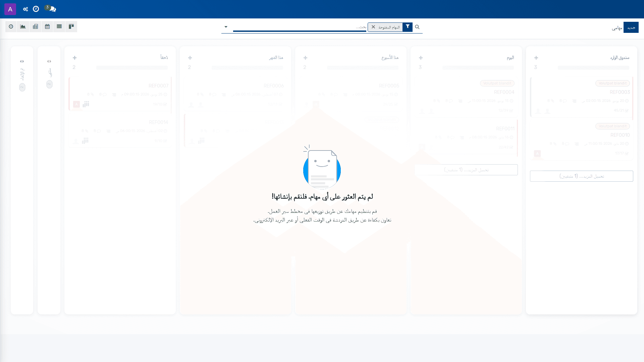Image resolution: width=644 pixels, height=362 pixels.
Task: Add a task in the صندوق الوارد column
Action: (x=536, y=58)
